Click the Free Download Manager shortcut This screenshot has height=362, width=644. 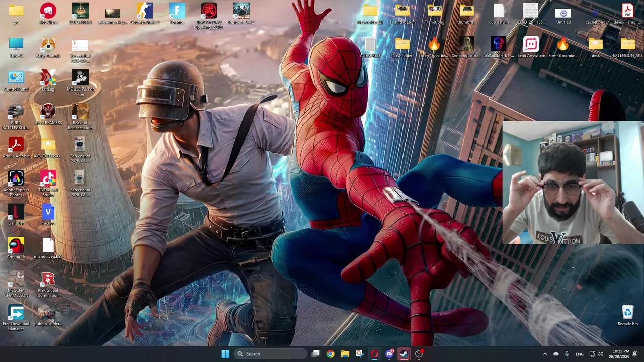coord(16,318)
